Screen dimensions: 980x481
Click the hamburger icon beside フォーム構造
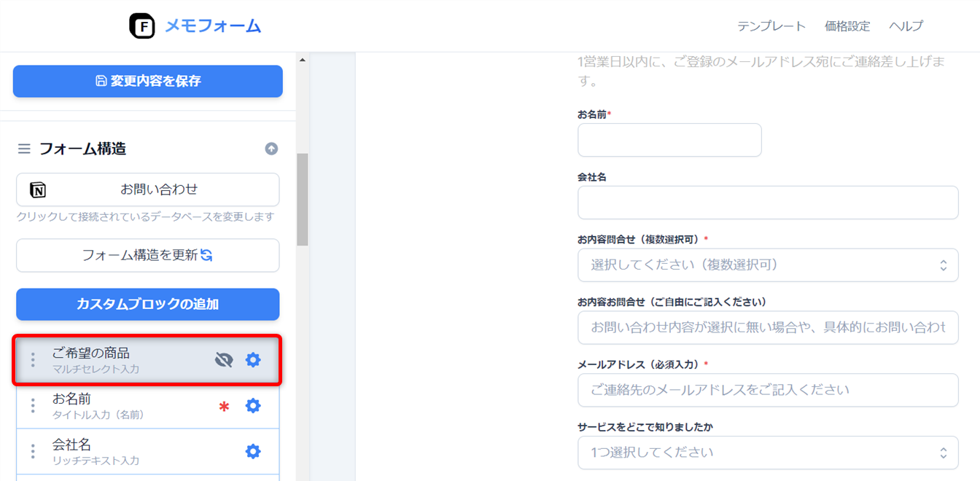(x=24, y=149)
